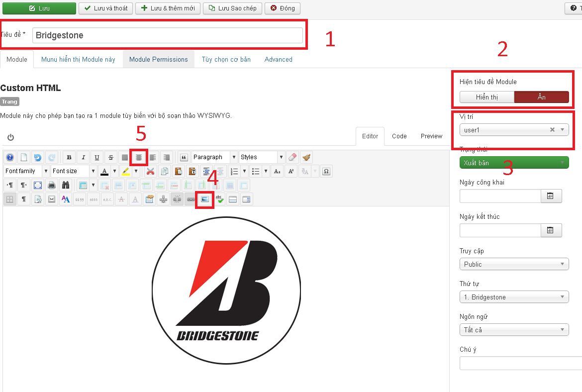This screenshot has height=392, width=582.
Task: Open the Module Permissions tab
Action: [x=159, y=59]
